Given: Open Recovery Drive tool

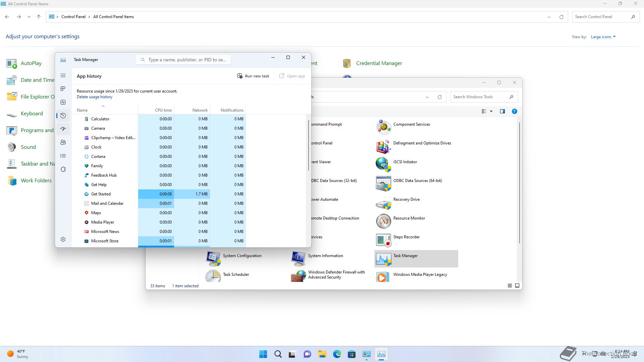Looking at the screenshot, I should [x=416, y=202].
